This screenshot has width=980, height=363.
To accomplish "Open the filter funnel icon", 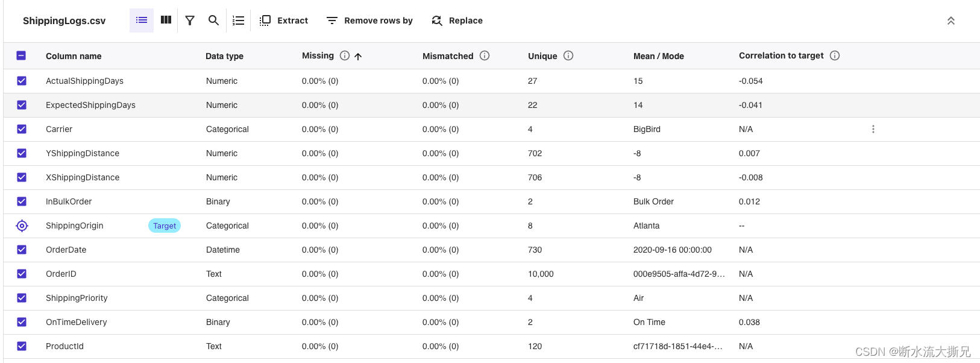I will pos(190,21).
